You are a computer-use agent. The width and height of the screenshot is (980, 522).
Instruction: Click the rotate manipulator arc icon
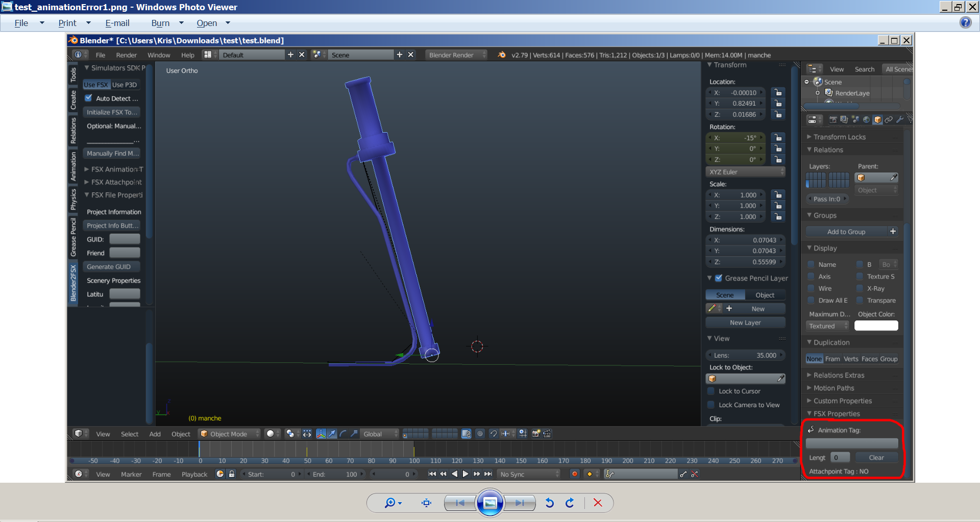pos(343,434)
